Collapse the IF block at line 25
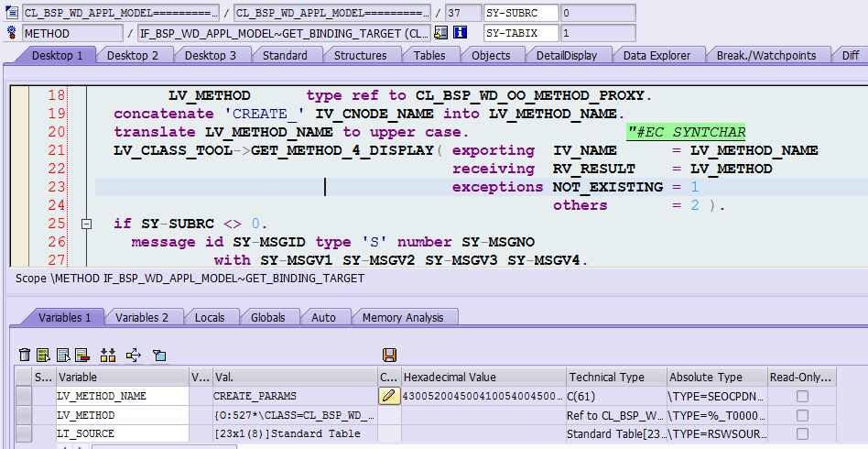The image size is (868, 449). pyautogui.click(x=86, y=224)
